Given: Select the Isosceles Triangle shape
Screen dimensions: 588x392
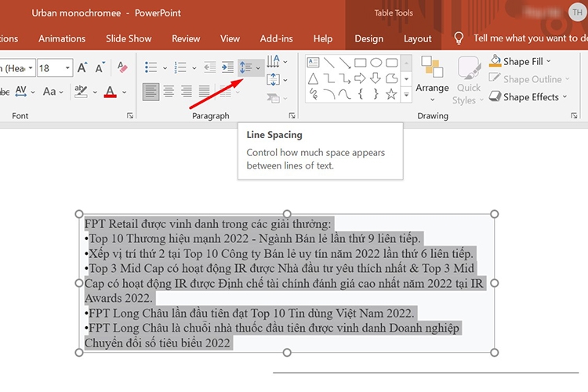Looking at the screenshot, I should click(313, 78).
